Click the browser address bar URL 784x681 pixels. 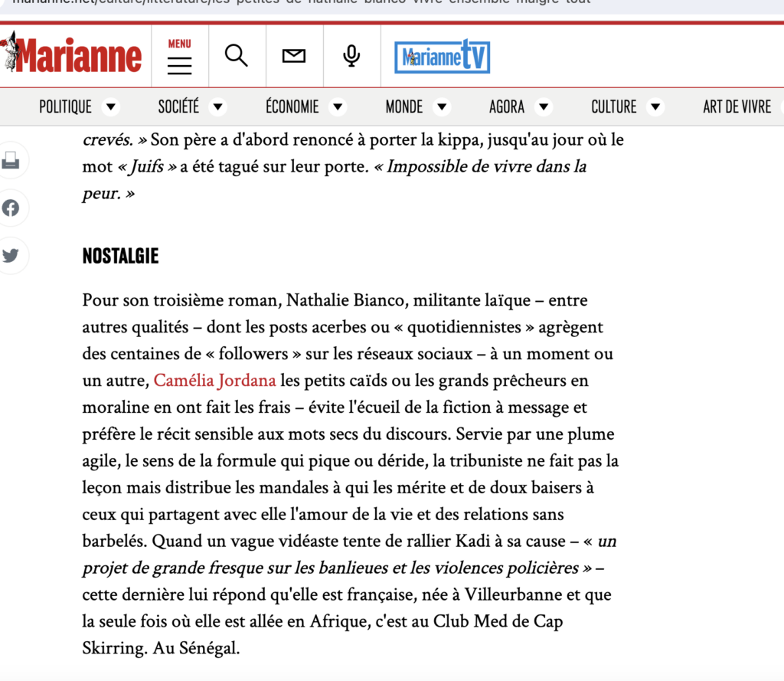306,2
